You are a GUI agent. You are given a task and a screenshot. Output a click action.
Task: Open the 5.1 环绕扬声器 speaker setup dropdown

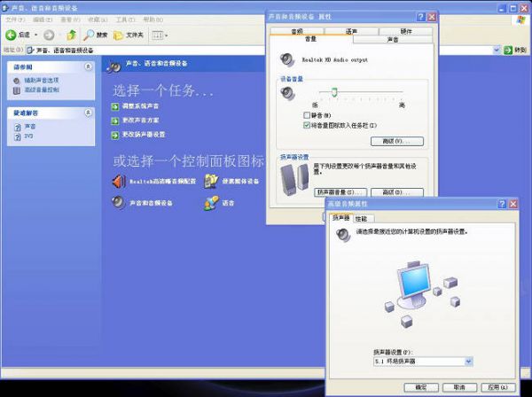click(468, 362)
